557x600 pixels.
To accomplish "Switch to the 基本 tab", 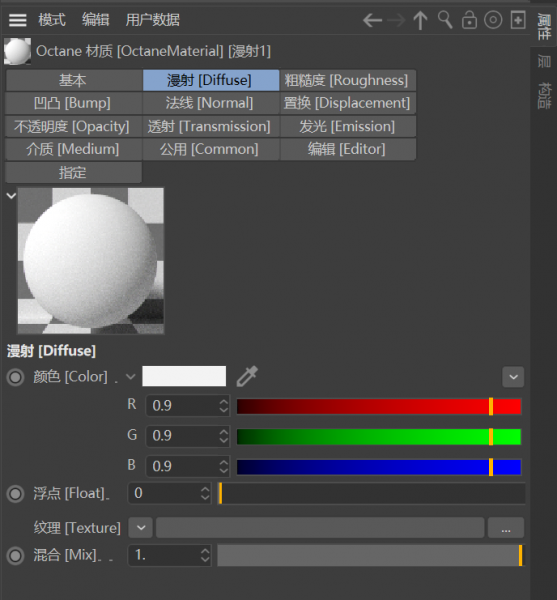I will click(x=73, y=80).
